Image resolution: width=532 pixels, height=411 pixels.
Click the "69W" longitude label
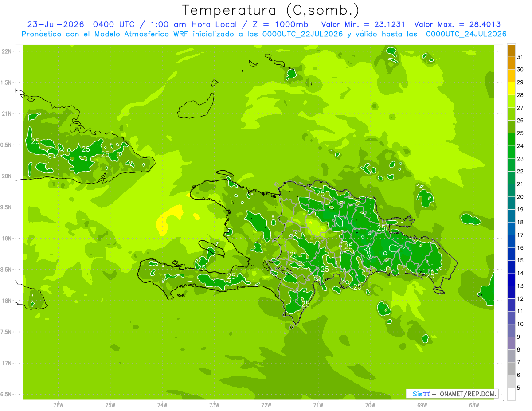(x=422, y=405)
